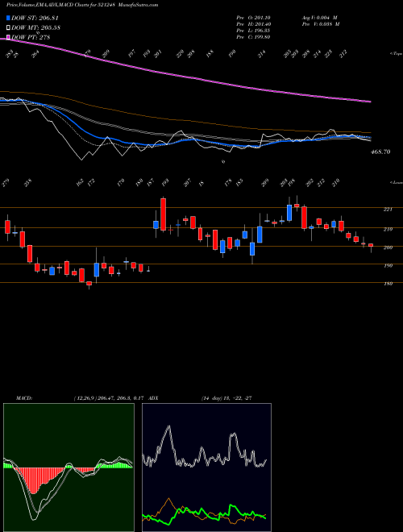The image size is (403, 532).
Task: Click the white DOW MT legend swatch
Action: pyautogui.click(x=8, y=27)
